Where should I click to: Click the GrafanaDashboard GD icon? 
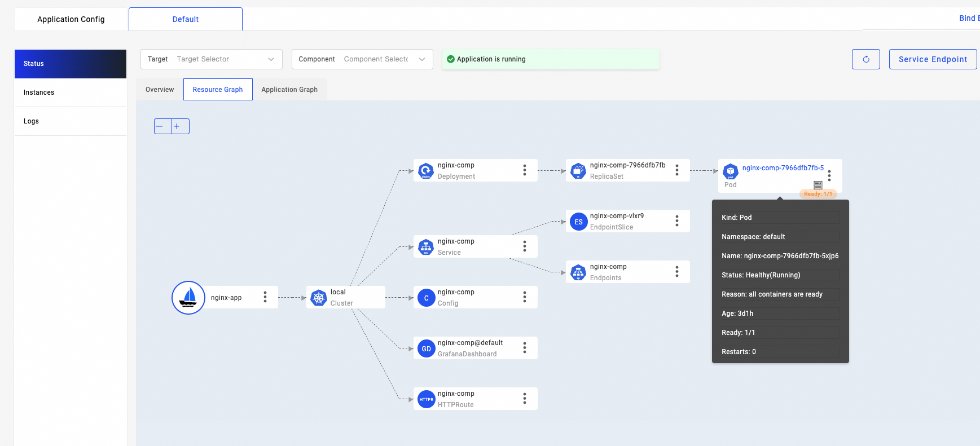[426, 348]
